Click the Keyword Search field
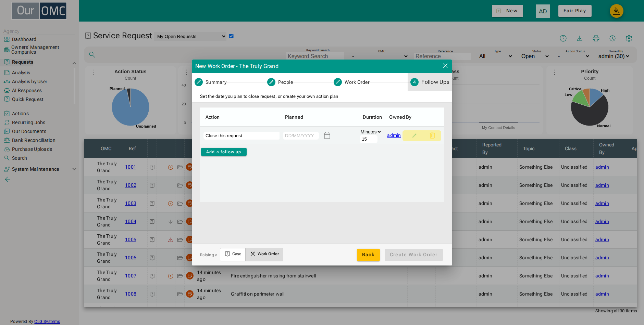This screenshot has width=644, height=325. 315,56
